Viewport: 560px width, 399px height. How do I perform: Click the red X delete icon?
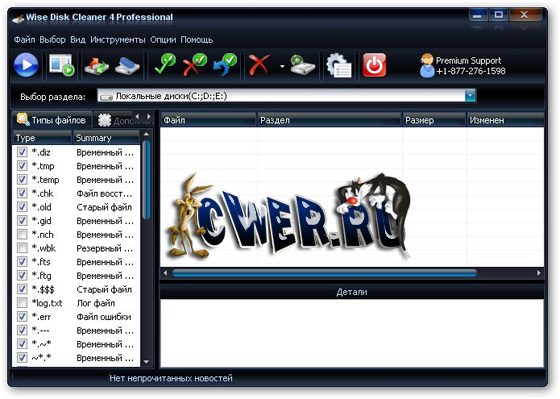[x=259, y=65]
